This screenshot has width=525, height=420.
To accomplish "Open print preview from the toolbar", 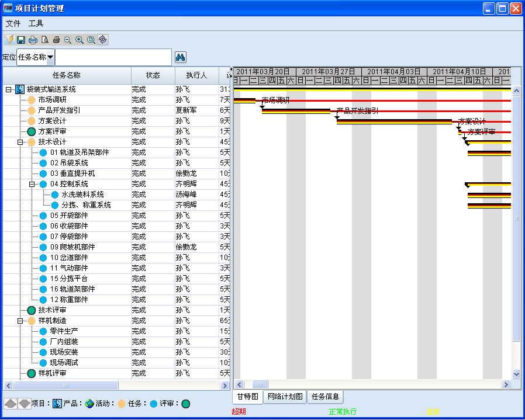I will click(44, 40).
